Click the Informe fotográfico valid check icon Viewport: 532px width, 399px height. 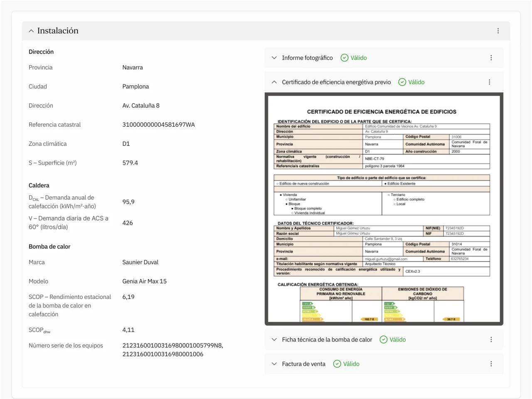point(344,58)
